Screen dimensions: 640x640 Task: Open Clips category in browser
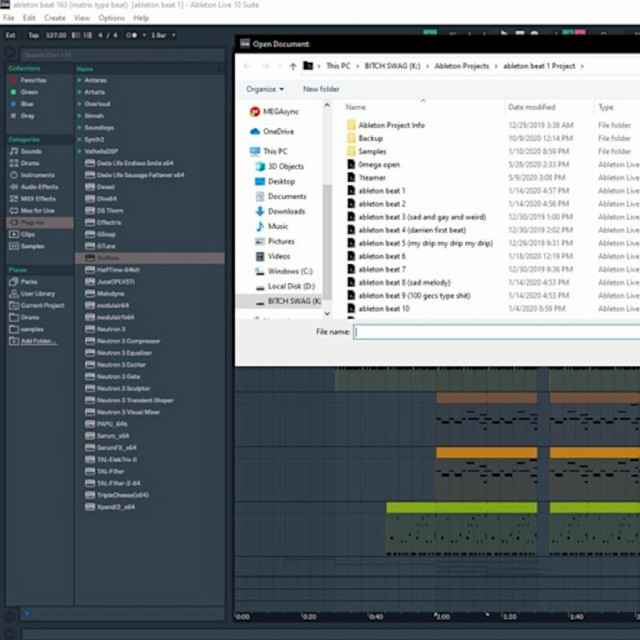pos(27,234)
